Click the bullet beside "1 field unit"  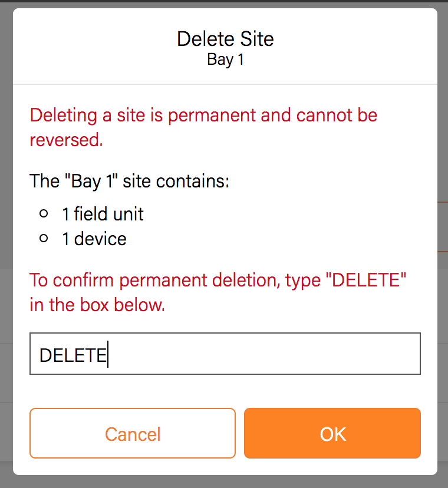(x=44, y=213)
